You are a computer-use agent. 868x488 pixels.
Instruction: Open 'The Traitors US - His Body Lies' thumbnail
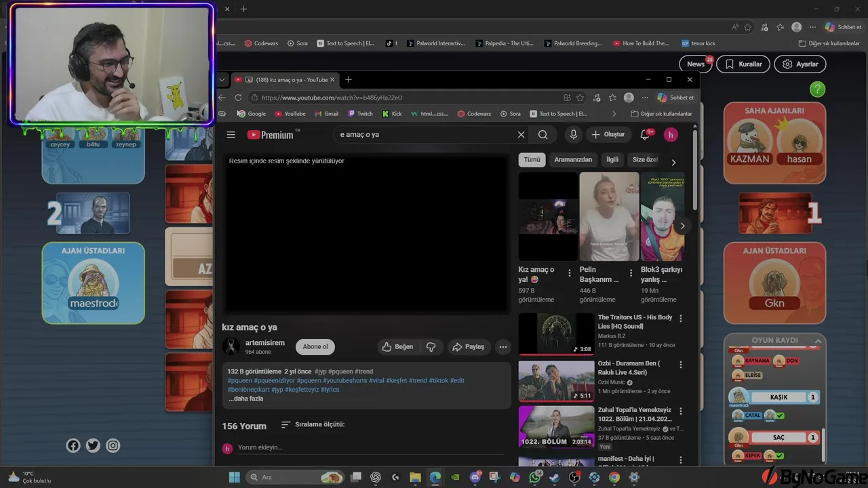(x=556, y=334)
